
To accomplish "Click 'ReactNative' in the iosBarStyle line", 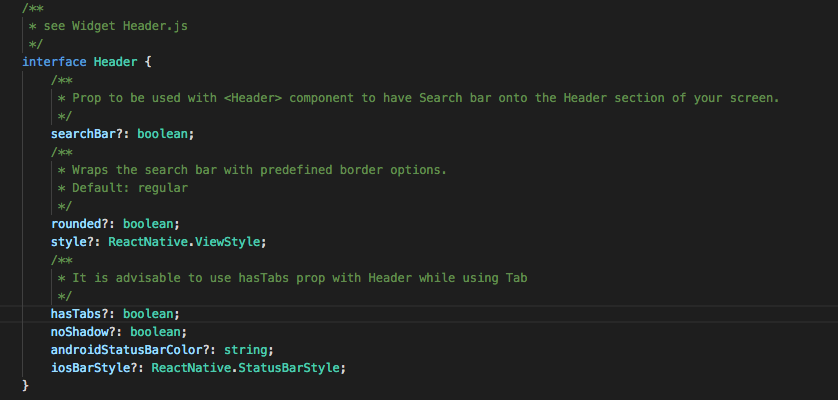I will 191,368.
